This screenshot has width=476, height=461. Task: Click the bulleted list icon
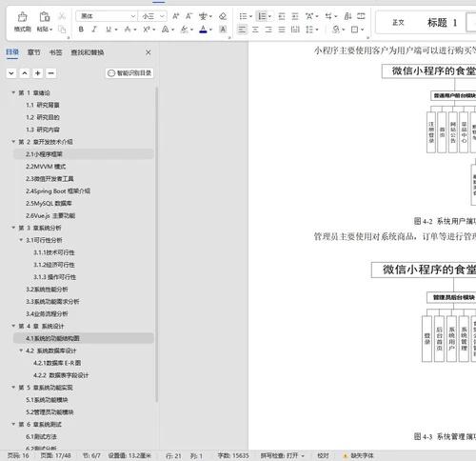[243, 16]
